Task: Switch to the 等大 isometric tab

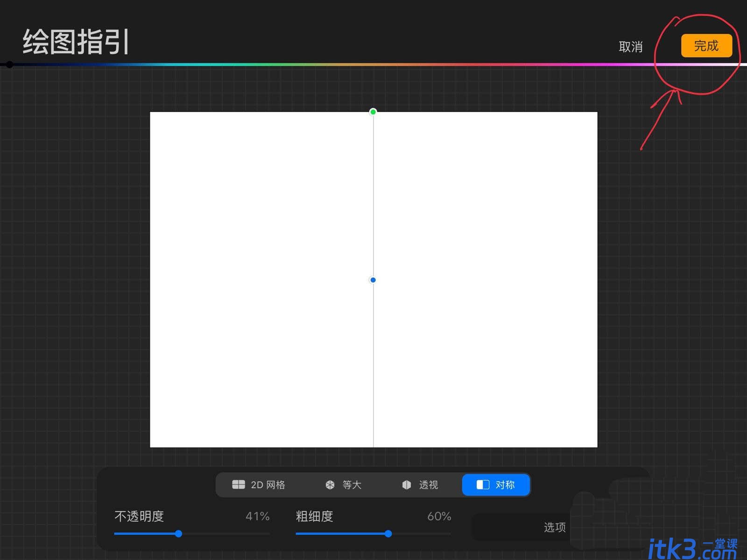Action: pos(343,485)
